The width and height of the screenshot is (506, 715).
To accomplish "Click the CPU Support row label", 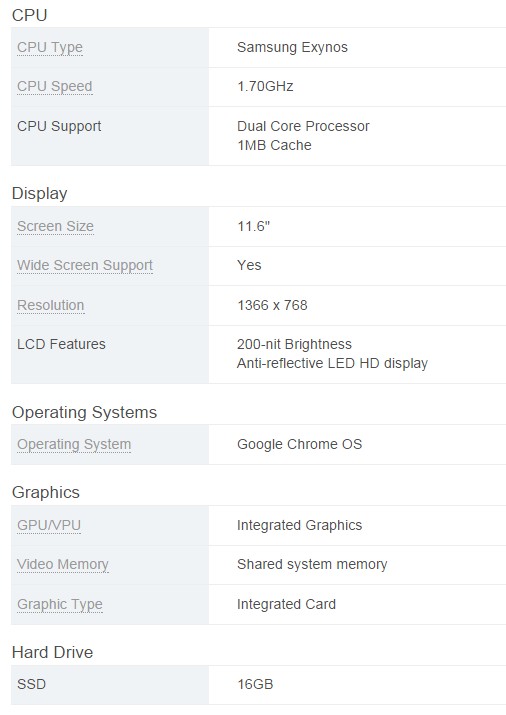I will tap(59, 126).
